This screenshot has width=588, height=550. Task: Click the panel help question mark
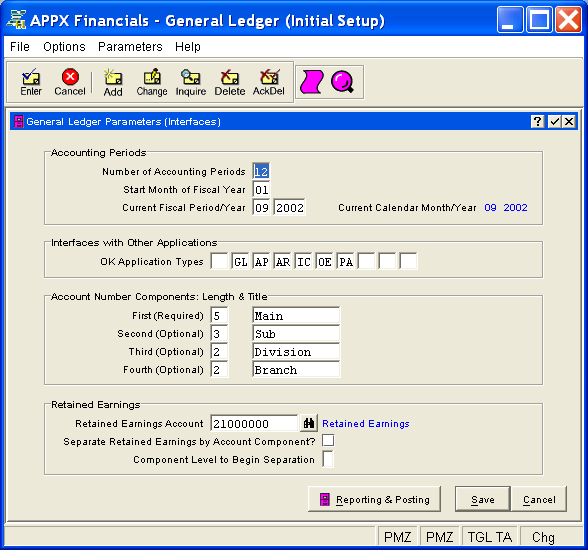(x=538, y=121)
